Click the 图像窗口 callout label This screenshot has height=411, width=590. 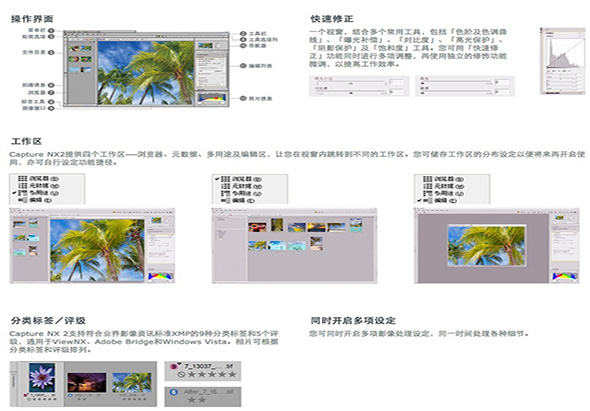click(34, 108)
